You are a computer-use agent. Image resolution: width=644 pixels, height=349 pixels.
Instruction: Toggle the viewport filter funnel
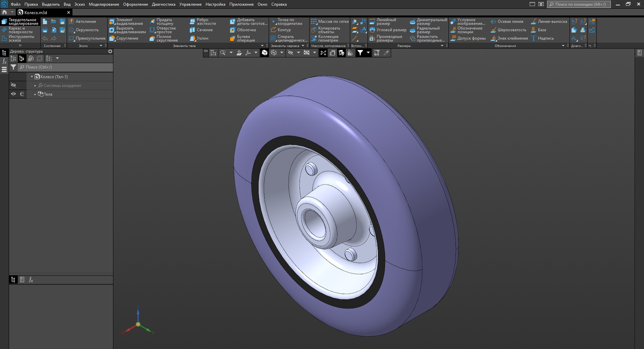360,53
